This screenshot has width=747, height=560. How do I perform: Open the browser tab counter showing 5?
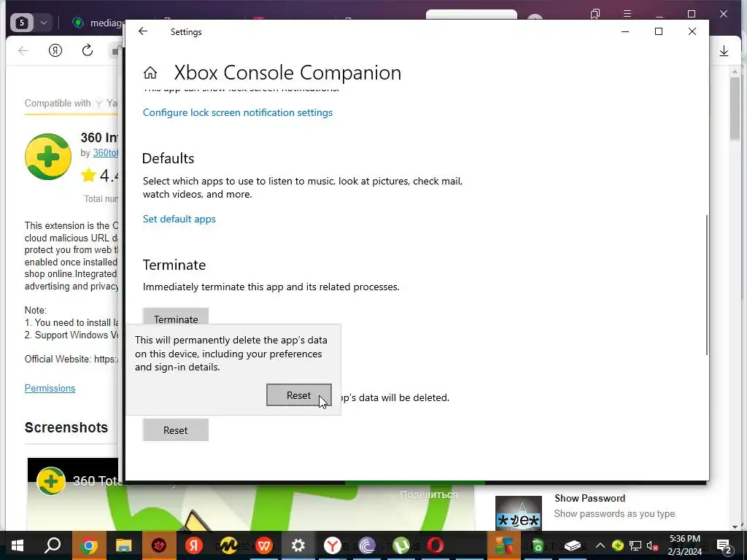[x=21, y=23]
